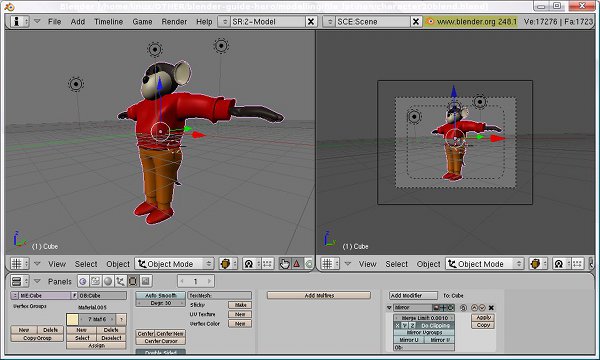Image resolution: width=600 pixels, height=360 pixels.
Task: Open ME:Cube mesh datablock selector
Action: pos(15,296)
